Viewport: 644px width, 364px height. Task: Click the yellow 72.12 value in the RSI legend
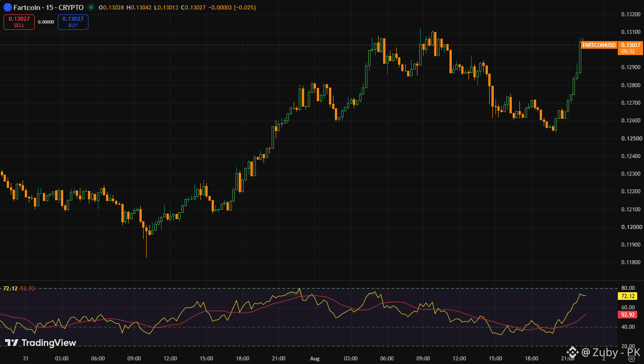[10, 288]
